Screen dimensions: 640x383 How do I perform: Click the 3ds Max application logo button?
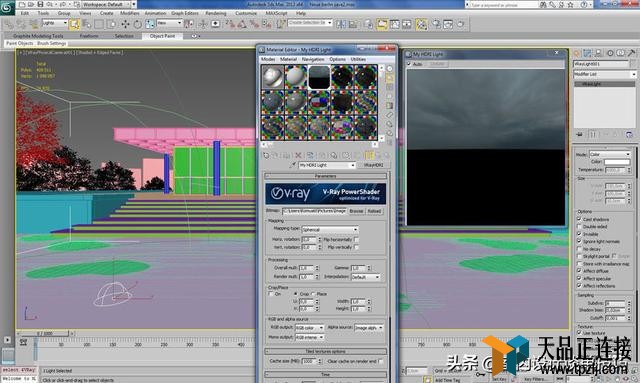coord(6,7)
